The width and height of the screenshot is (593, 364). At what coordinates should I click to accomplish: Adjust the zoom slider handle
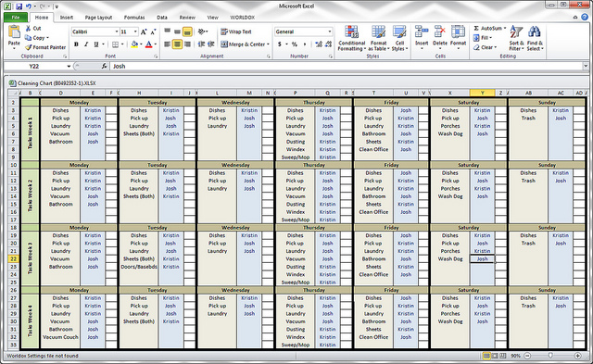550,356
